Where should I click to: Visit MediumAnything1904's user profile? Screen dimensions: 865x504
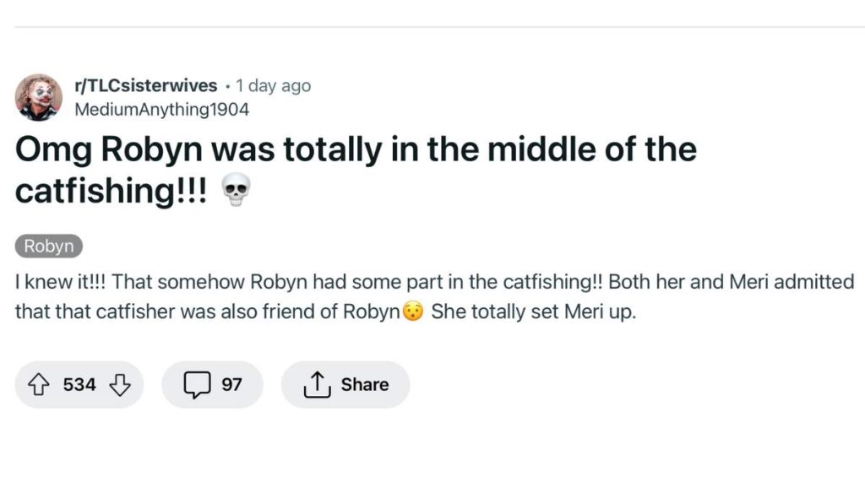162,109
